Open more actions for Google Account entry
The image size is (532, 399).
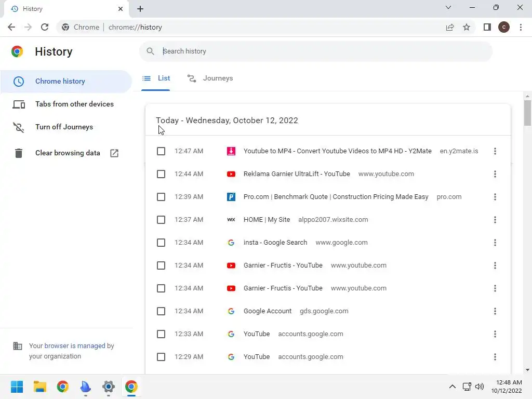pyautogui.click(x=495, y=311)
